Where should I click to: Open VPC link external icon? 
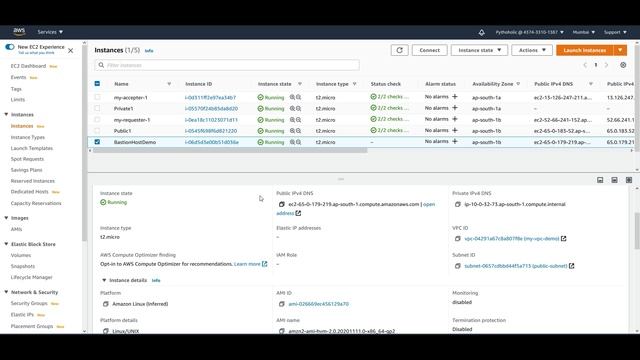pyautogui.click(x=564, y=238)
